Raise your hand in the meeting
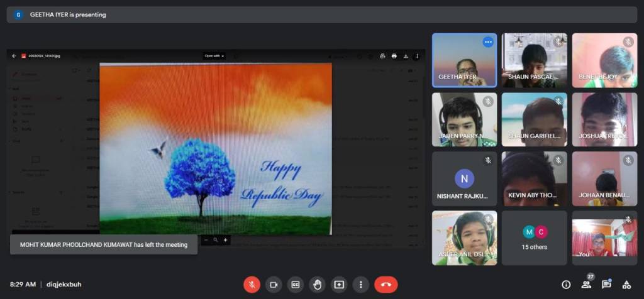 [x=317, y=285]
